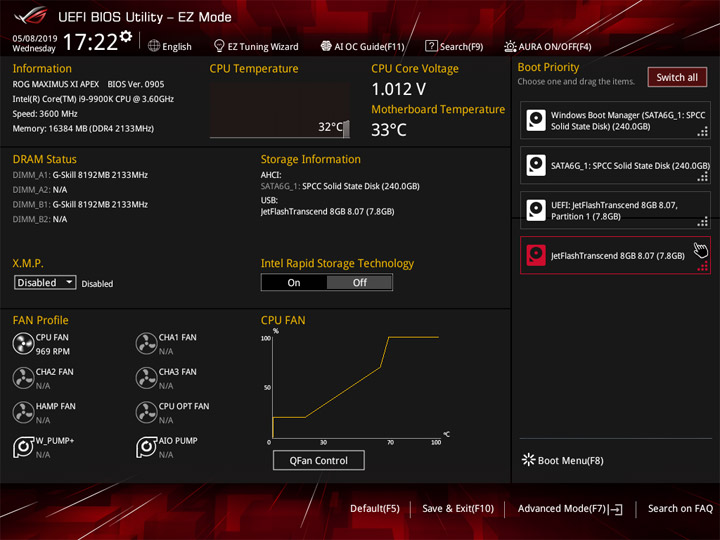Image resolution: width=720 pixels, height=540 pixels.
Task: Click DIMM_B2 N/A entry
Action: (40, 219)
